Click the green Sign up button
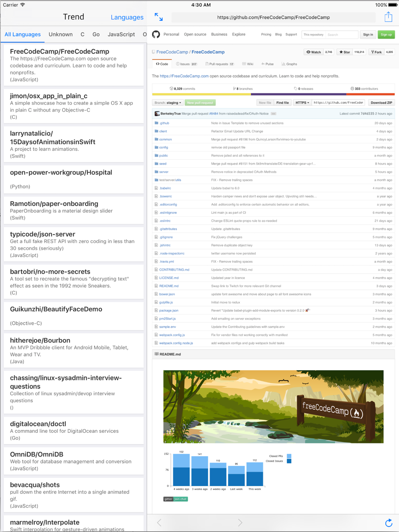 386,35
